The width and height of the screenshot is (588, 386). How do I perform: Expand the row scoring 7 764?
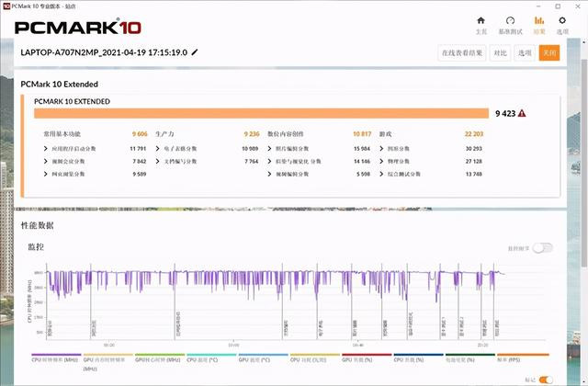(157, 162)
